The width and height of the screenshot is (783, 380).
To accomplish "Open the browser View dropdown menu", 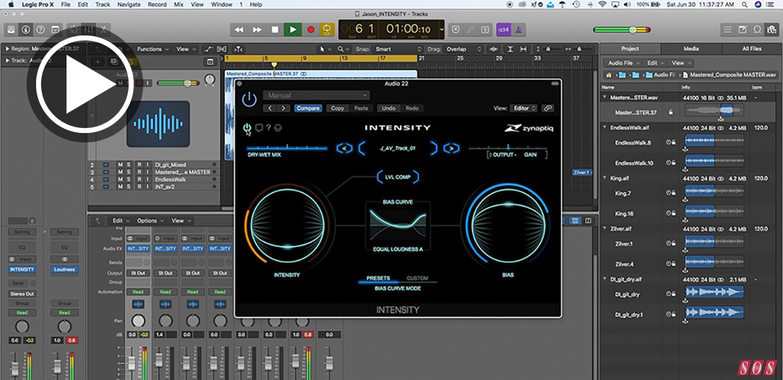I will click(681, 63).
